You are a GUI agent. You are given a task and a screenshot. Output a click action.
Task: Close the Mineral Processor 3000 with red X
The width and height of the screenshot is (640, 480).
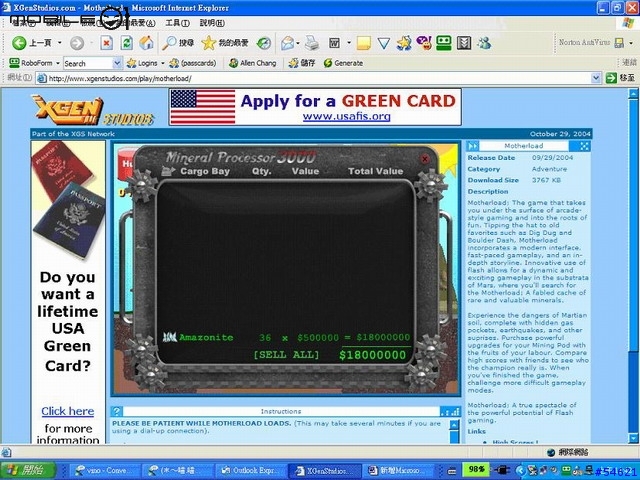424,158
